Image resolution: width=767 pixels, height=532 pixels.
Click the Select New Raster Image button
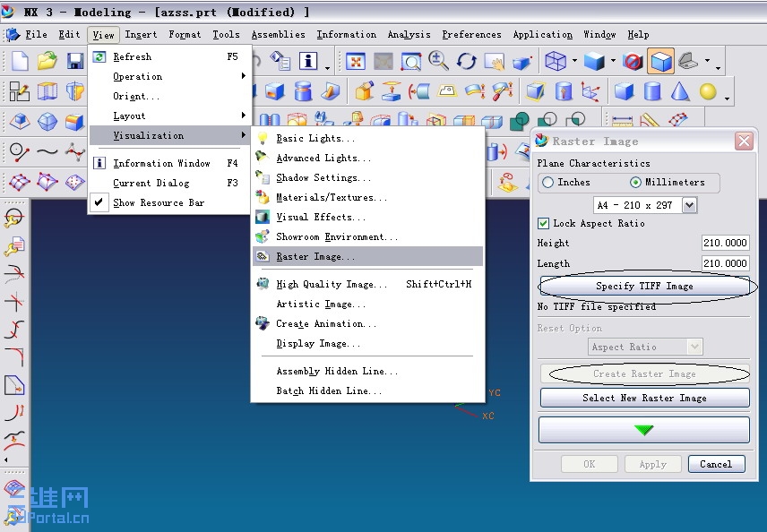pos(645,398)
